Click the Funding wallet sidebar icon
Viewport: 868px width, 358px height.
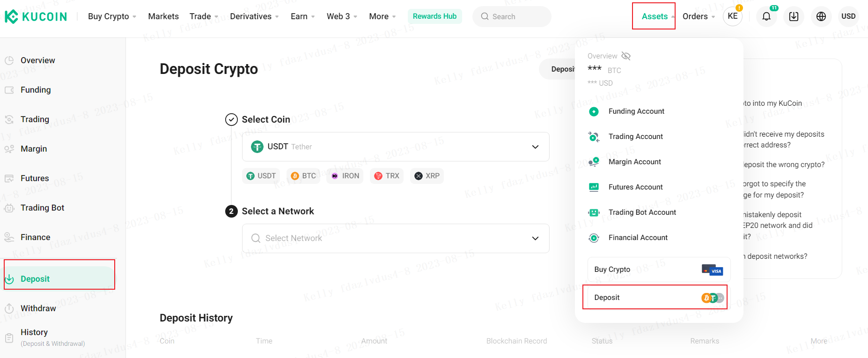point(9,90)
